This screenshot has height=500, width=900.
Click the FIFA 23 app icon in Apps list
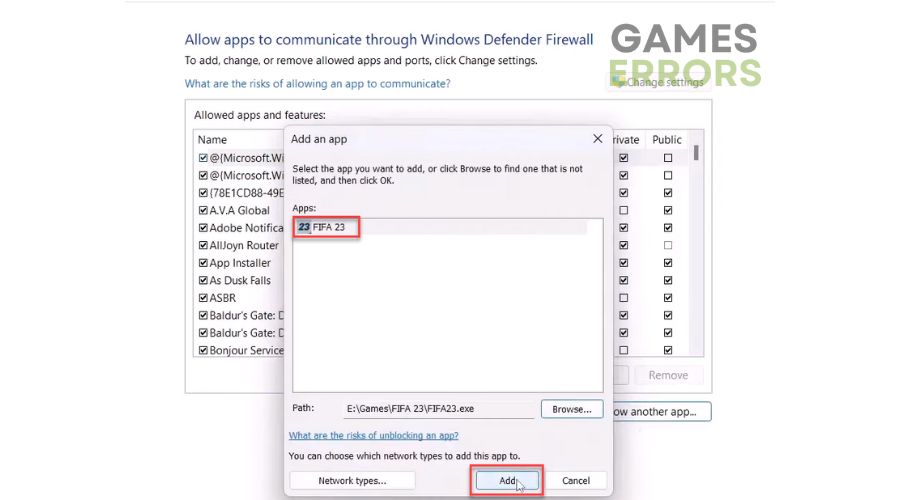click(x=304, y=227)
